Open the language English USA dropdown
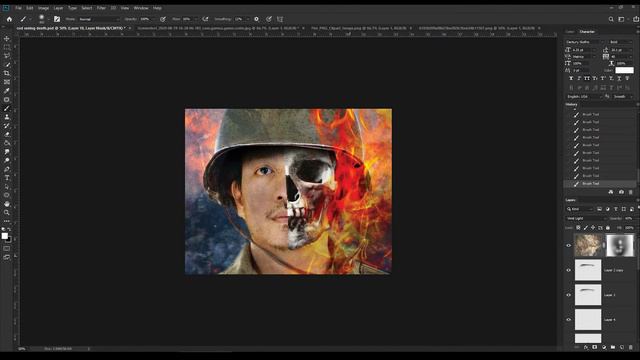 point(584,97)
